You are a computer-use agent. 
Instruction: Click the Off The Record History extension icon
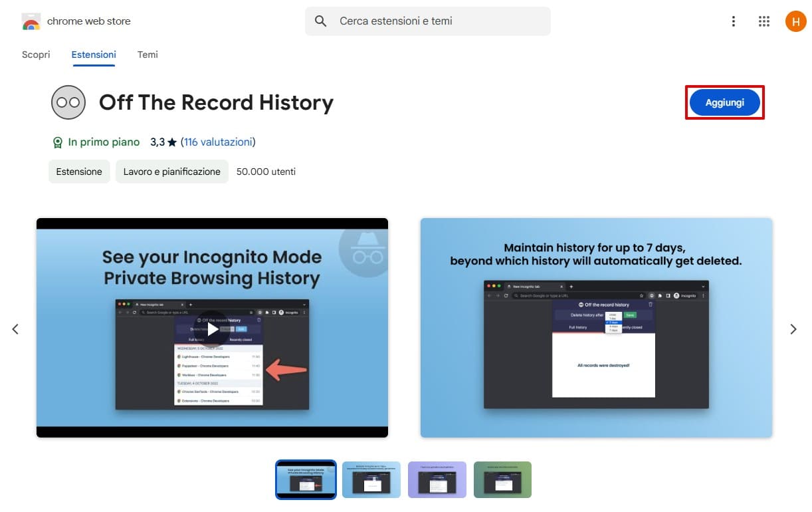(x=68, y=102)
